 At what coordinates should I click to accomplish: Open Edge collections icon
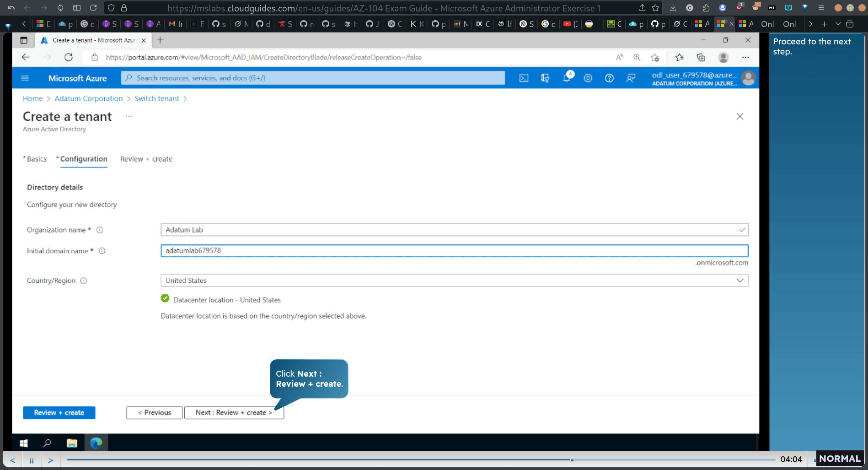click(701, 57)
